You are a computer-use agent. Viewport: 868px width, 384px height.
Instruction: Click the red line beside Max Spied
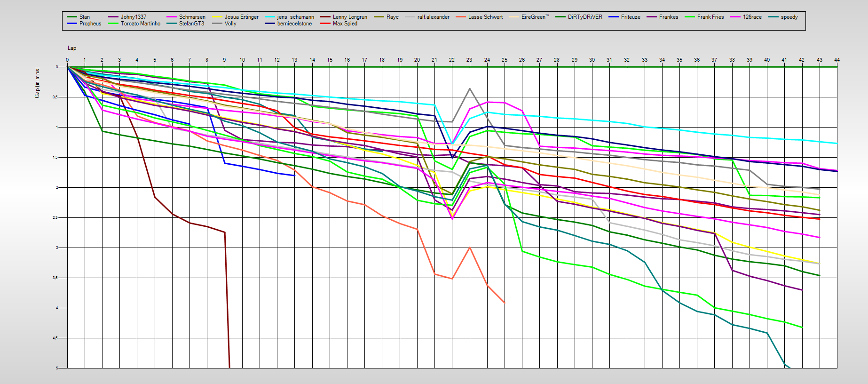click(325, 24)
